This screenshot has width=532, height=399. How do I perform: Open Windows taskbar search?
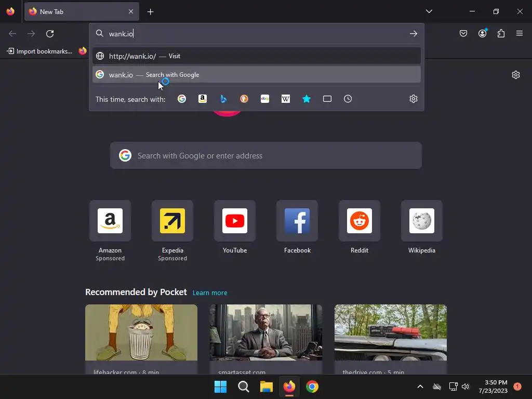243,387
